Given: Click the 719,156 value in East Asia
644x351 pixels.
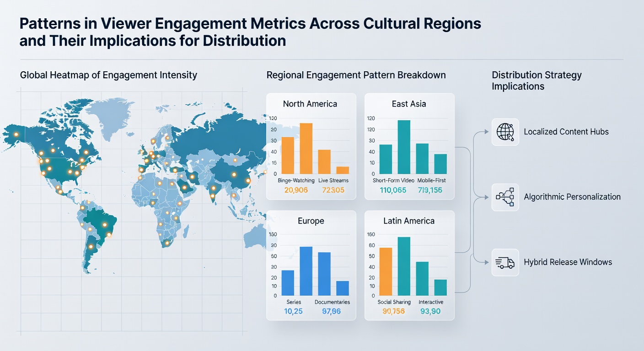Looking at the screenshot, I should (x=430, y=190).
